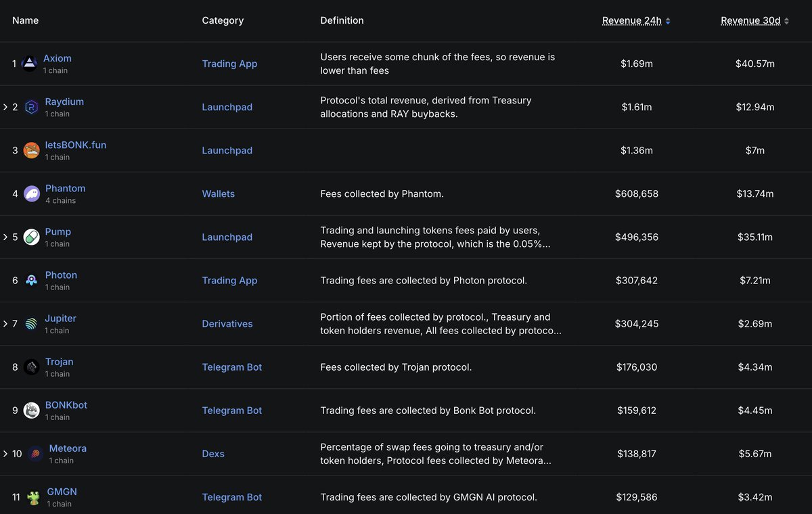Click GMGN's $129,586 24h revenue

pos(637,496)
